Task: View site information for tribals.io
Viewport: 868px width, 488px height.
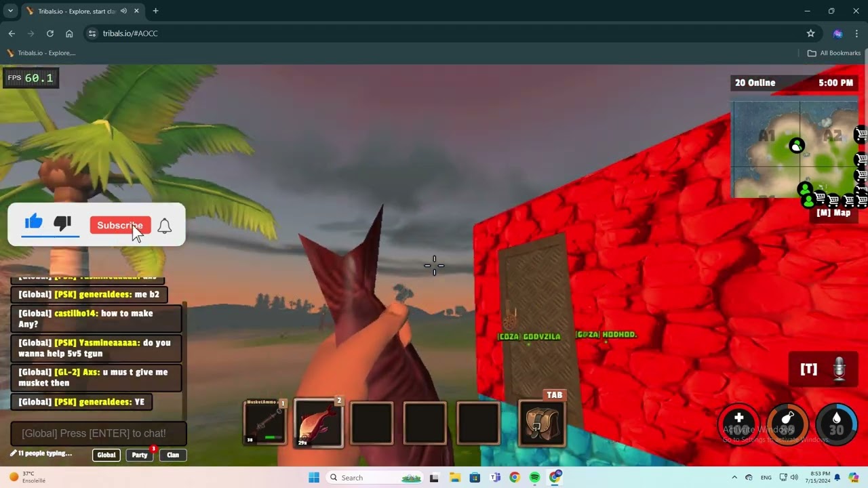Action: (92, 33)
